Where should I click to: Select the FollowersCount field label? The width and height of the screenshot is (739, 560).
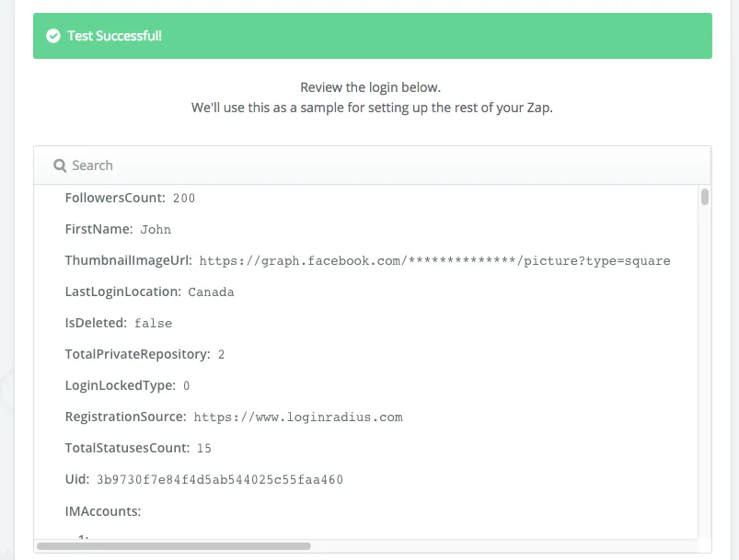pyautogui.click(x=114, y=198)
